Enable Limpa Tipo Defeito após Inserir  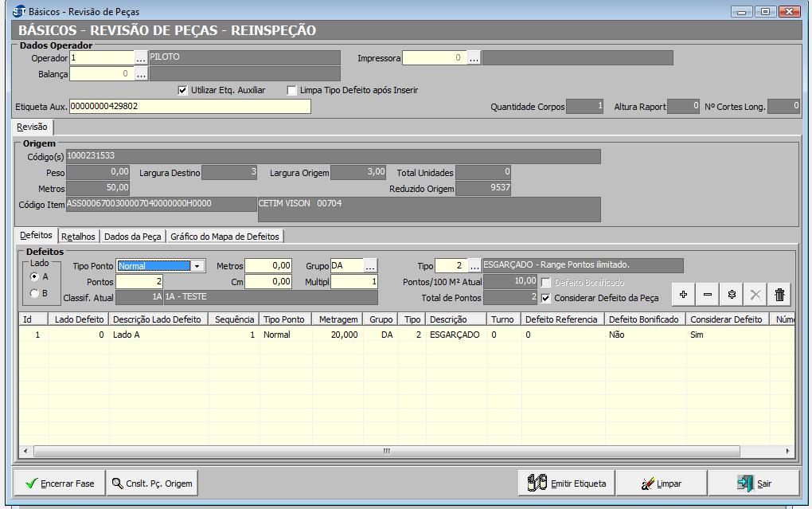coord(292,91)
